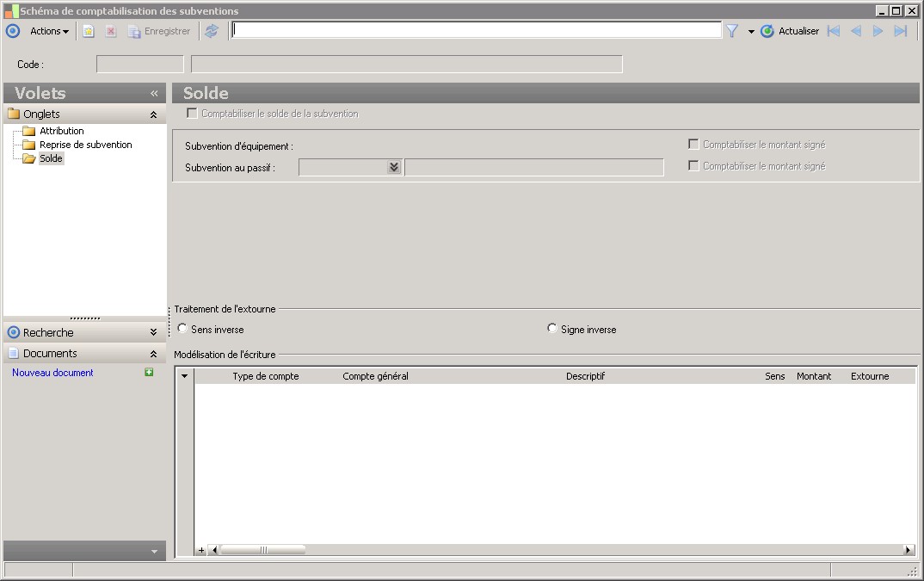Open the Subvention au passif dropdown
Viewport: 924px width, 581px height.
(394, 168)
